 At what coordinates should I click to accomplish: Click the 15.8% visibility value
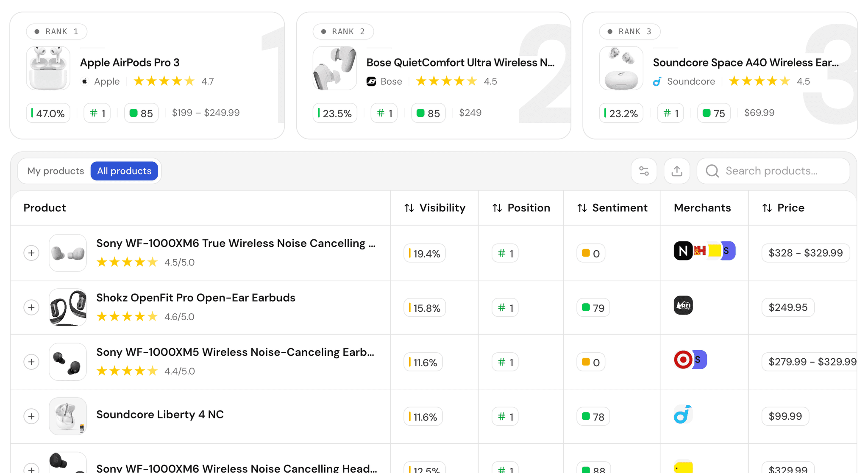[425, 308]
